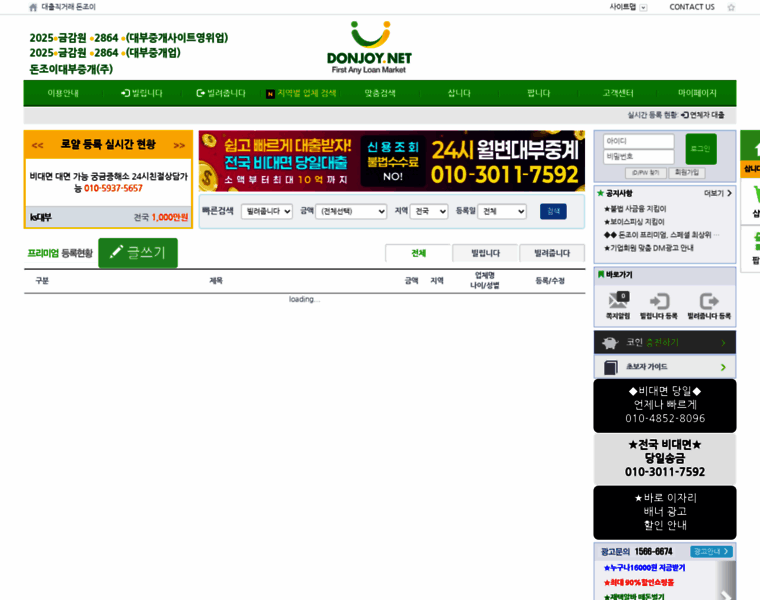Expand the 빌려줍니다 quick search type dropdown
Screen dimensions: 760x600
[x=267, y=211]
